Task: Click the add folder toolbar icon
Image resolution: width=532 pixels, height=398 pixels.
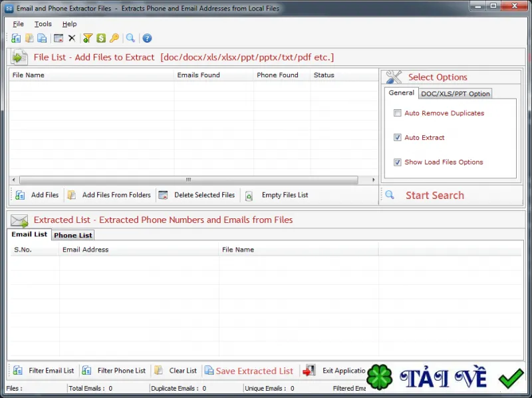Action: [29, 38]
